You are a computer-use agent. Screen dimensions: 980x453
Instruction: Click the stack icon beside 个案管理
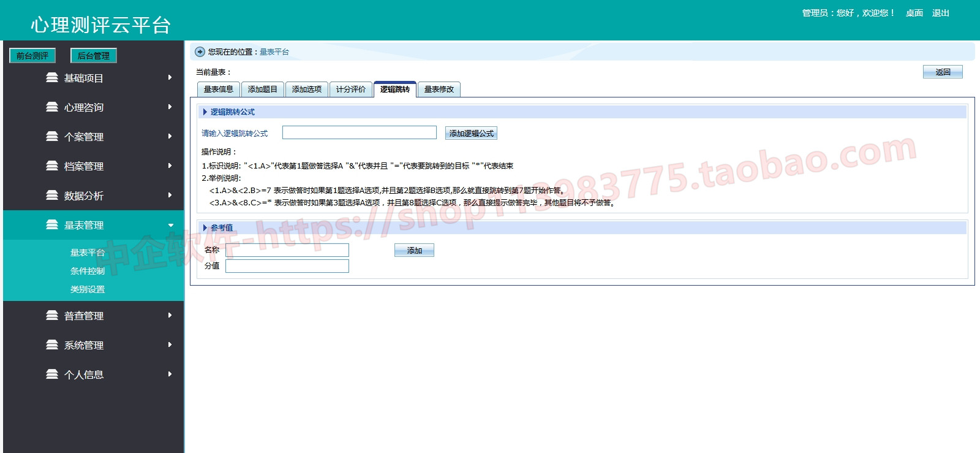coord(52,137)
